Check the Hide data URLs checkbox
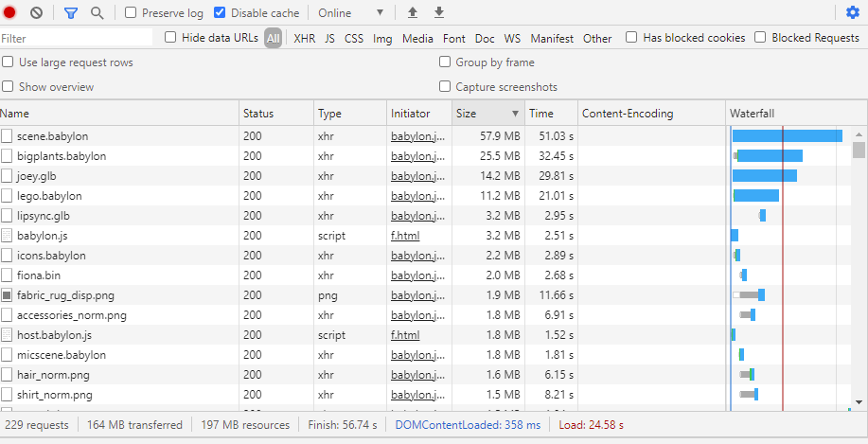 pyautogui.click(x=170, y=38)
